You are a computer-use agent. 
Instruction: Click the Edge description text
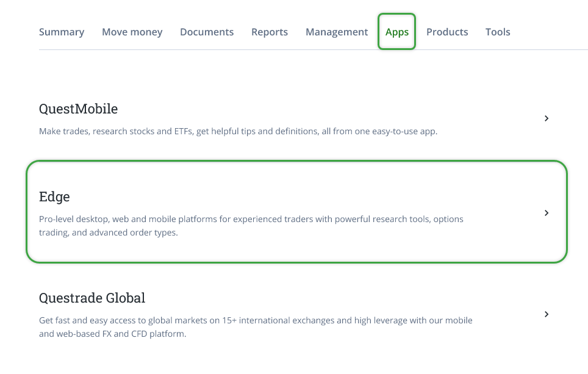pos(251,225)
